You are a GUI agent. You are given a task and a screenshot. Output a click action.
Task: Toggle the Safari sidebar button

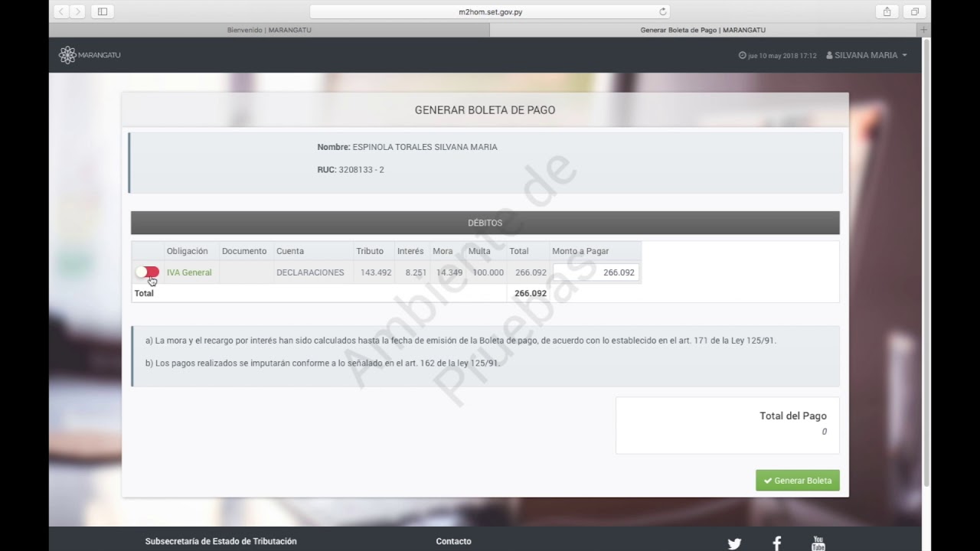pyautogui.click(x=103, y=11)
